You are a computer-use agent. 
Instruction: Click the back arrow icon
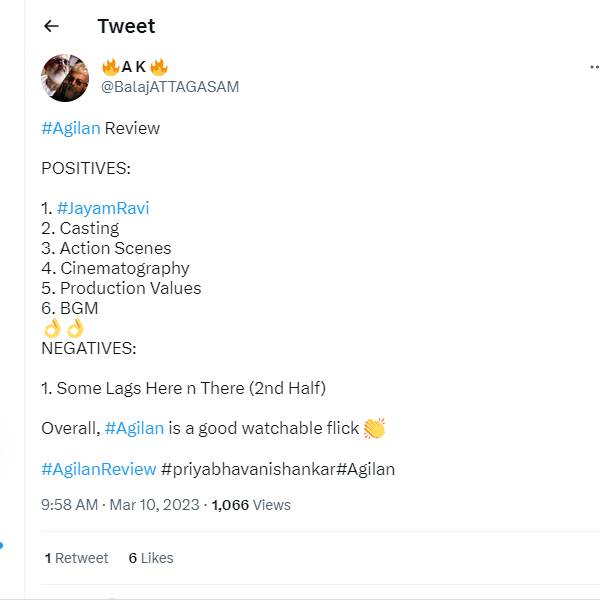tap(52, 26)
